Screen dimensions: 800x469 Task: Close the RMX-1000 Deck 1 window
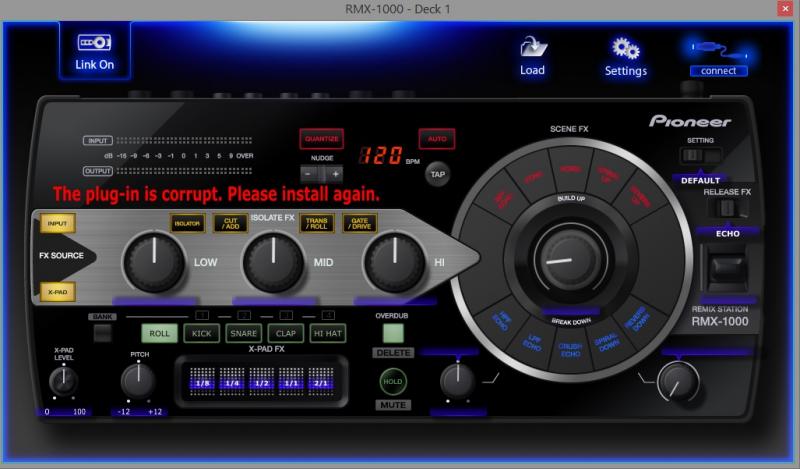785,9
